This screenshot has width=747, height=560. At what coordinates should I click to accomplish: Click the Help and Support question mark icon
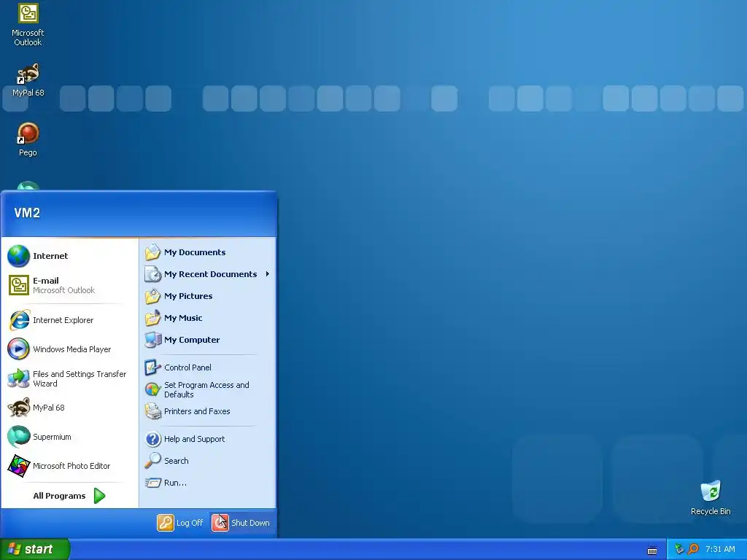point(153,439)
